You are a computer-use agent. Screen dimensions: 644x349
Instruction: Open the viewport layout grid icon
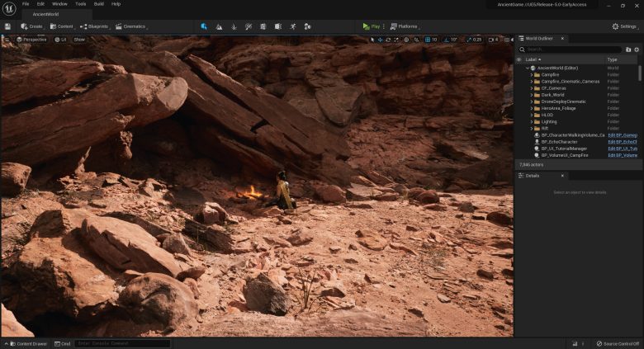(x=507, y=40)
